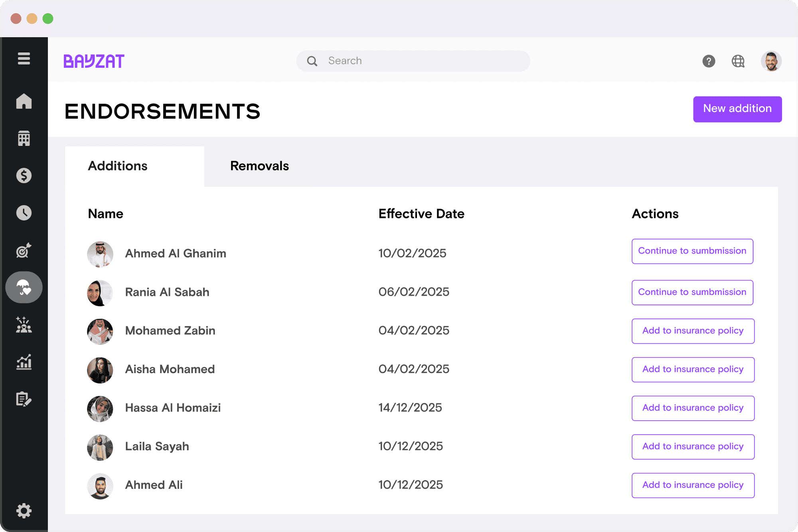Switch to the Removals tab
Image resolution: width=798 pixels, height=532 pixels.
259,166
